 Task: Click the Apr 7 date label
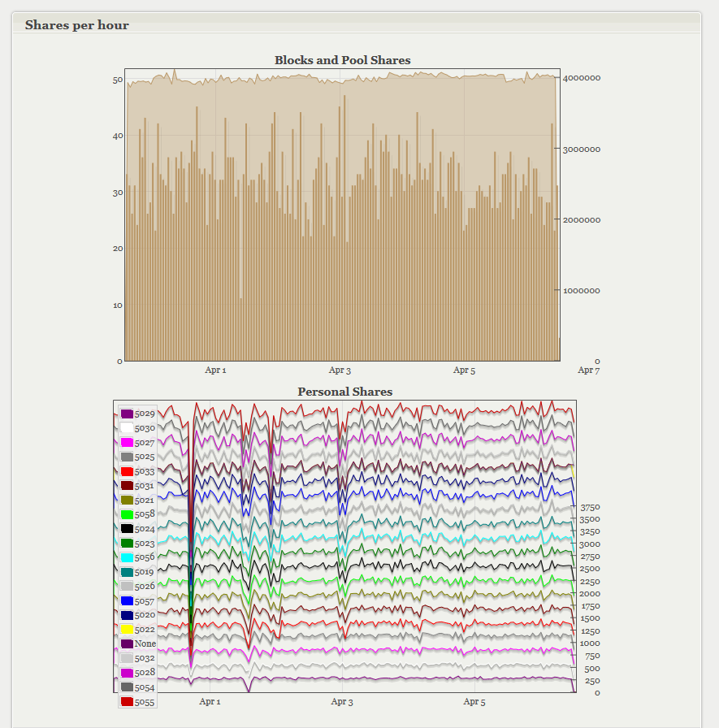tap(588, 370)
